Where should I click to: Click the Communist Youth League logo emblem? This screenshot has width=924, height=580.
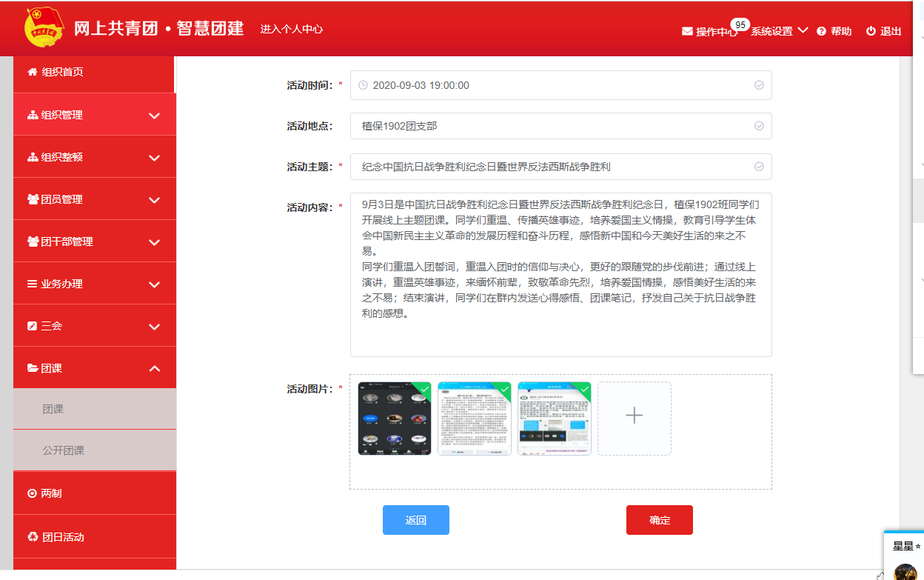(44, 28)
